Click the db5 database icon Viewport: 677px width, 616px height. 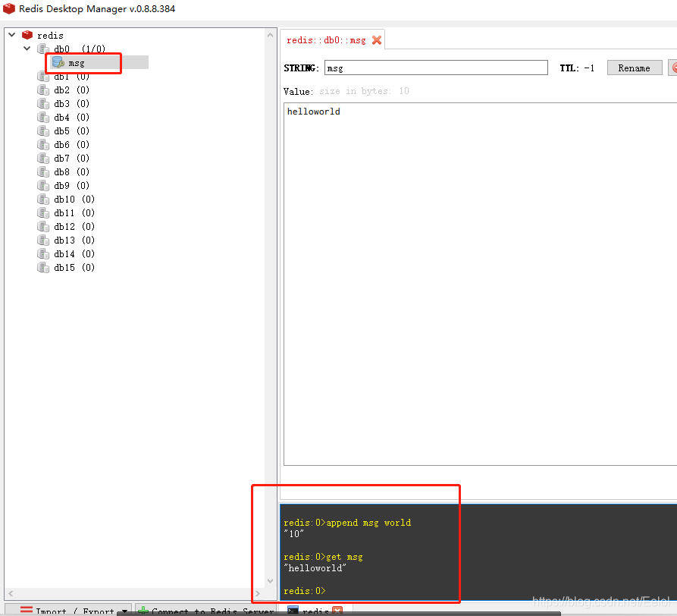pos(43,131)
